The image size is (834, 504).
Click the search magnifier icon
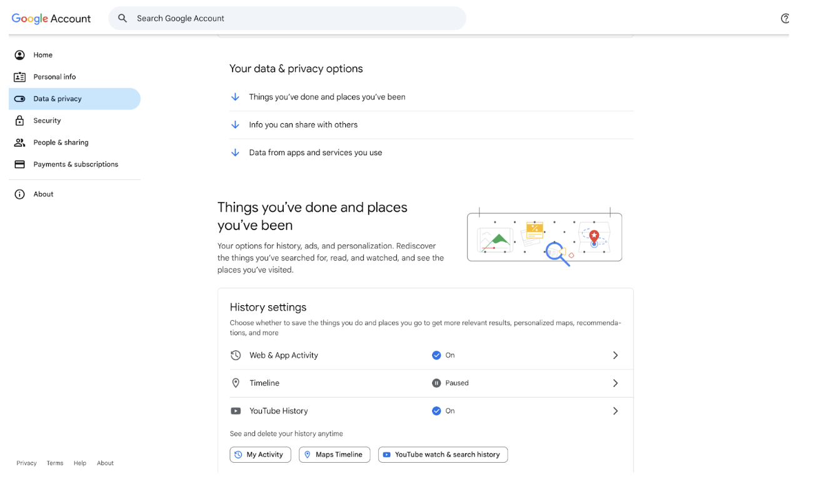click(x=123, y=19)
